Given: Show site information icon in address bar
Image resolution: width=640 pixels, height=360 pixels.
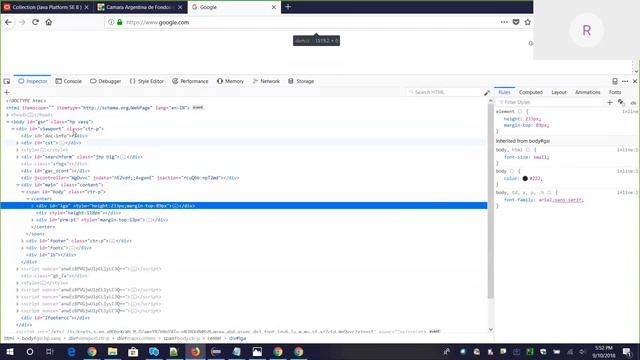Looking at the screenshot, I should pos(111,22).
